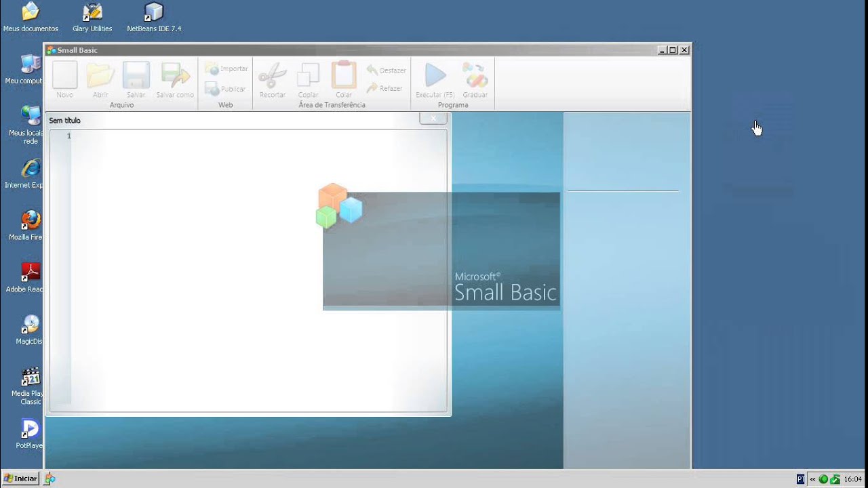Select the PotPlayer desktop icon
The width and height of the screenshot is (868, 488).
tap(30, 434)
